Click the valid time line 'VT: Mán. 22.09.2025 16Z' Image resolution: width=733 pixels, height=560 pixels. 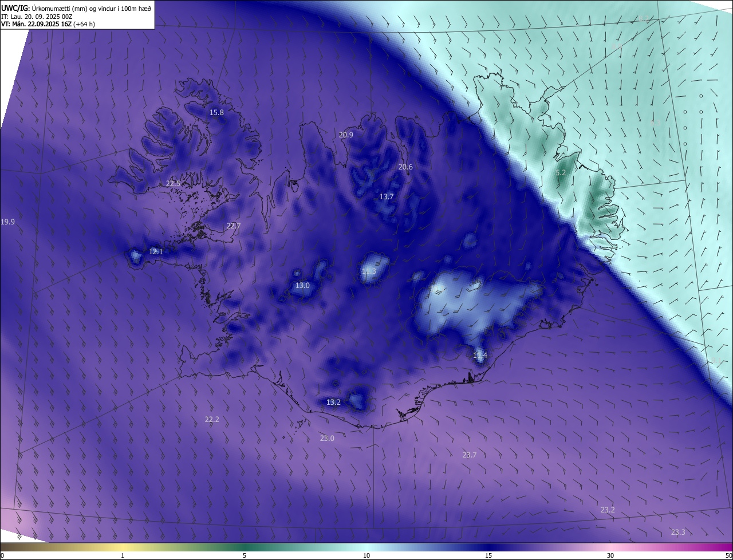pyautogui.click(x=37, y=24)
